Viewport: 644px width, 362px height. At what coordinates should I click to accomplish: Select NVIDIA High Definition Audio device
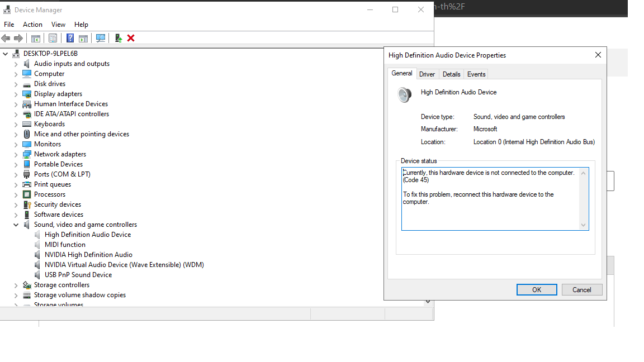pyautogui.click(x=88, y=255)
